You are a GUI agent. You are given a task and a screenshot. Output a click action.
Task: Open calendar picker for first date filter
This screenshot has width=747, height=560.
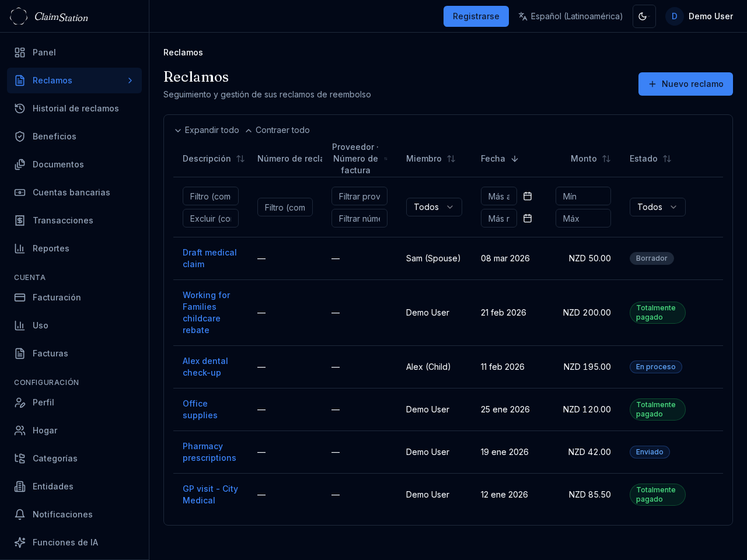point(528,196)
